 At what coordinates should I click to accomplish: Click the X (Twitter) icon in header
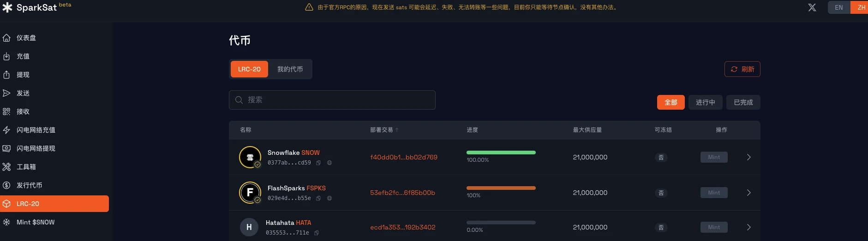tap(812, 7)
